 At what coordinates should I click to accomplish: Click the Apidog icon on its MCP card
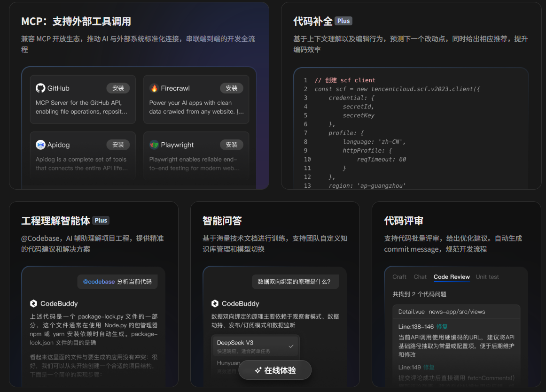41,145
